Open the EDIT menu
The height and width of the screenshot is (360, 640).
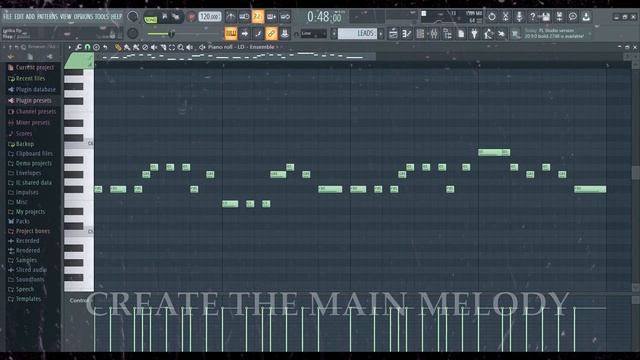pyautogui.click(x=19, y=17)
